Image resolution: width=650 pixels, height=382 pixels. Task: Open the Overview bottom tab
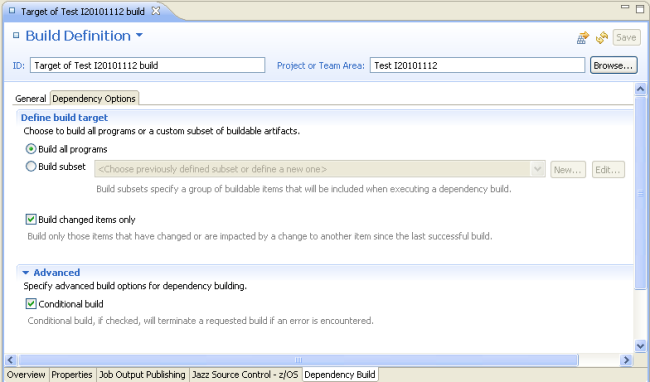(26, 375)
